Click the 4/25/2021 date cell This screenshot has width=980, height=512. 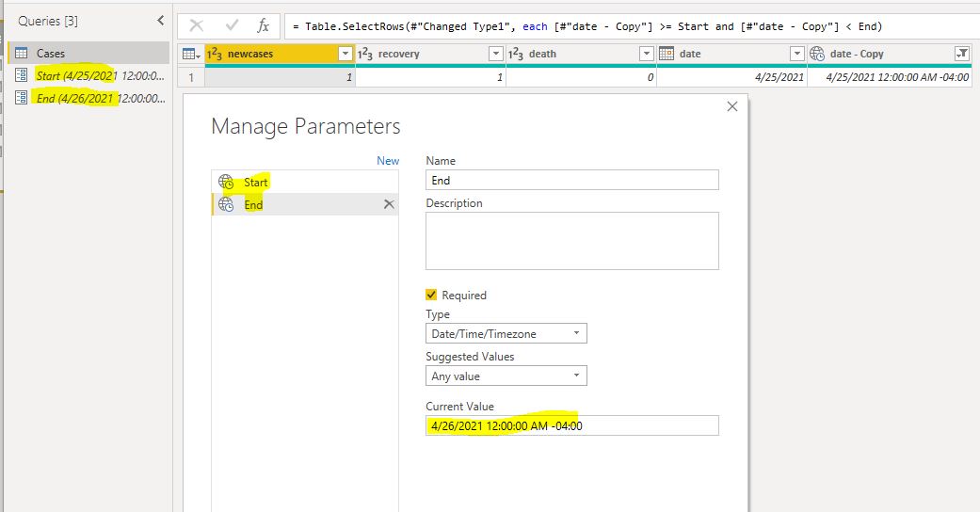point(731,77)
